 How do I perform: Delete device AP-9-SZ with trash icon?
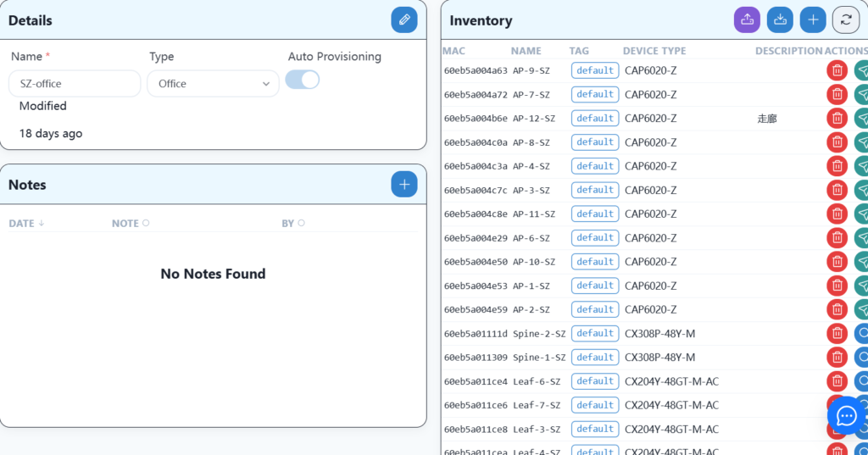pos(837,70)
